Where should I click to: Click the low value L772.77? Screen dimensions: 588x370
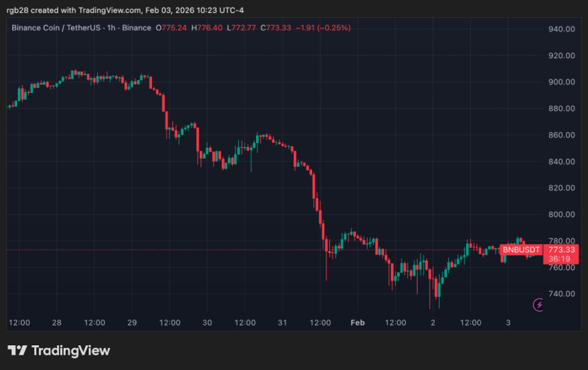coord(241,28)
